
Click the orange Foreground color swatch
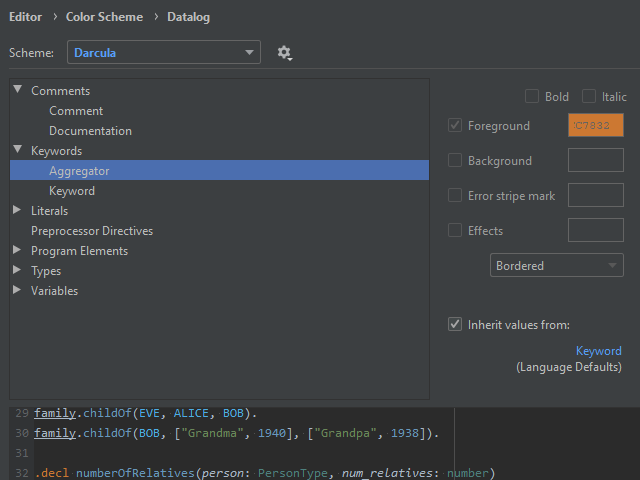pyautogui.click(x=596, y=125)
